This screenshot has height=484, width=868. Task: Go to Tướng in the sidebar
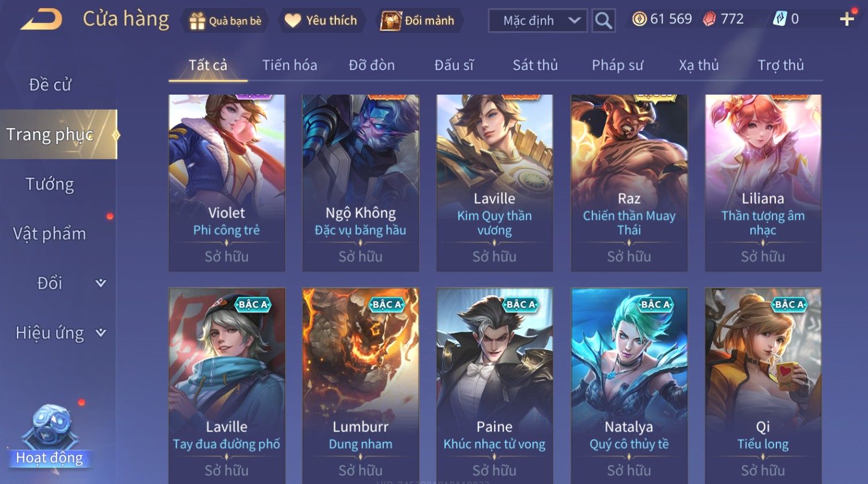[50, 184]
